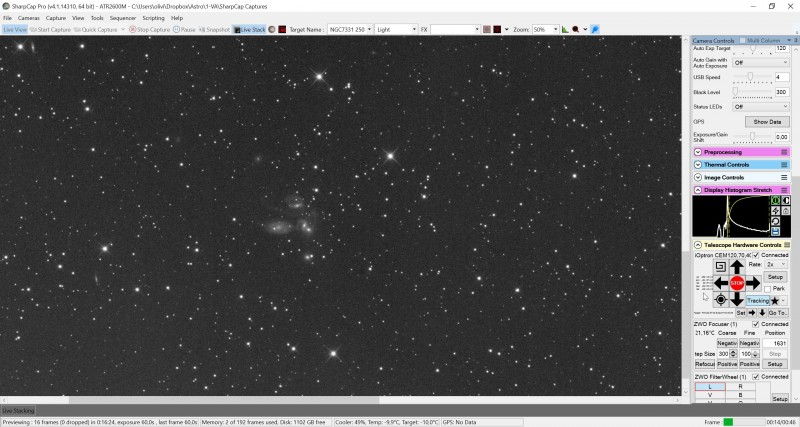Open the Scripting menu
This screenshot has width=800, height=427.
point(153,18)
